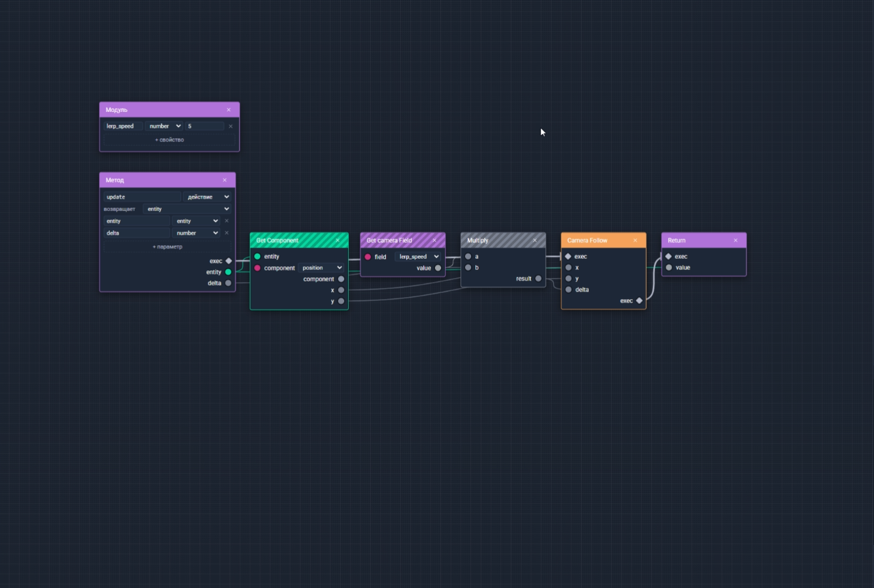The image size is (874, 588).
Task: Click x output pin on Get Component
Action: [341, 290]
